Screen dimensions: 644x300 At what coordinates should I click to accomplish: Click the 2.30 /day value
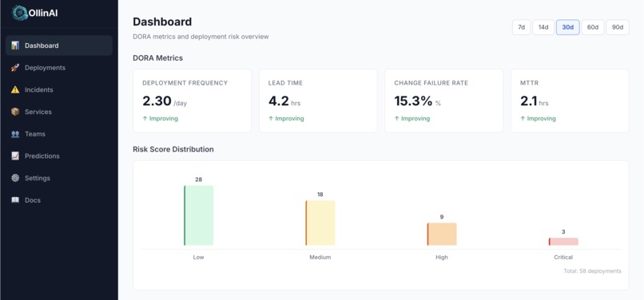click(165, 101)
